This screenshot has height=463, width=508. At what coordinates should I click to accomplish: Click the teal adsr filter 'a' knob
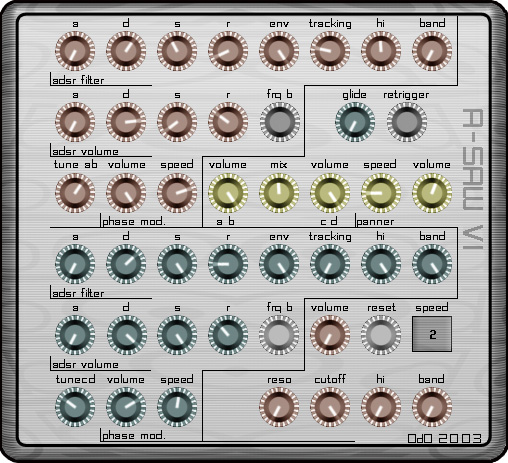(x=75, y=264)
